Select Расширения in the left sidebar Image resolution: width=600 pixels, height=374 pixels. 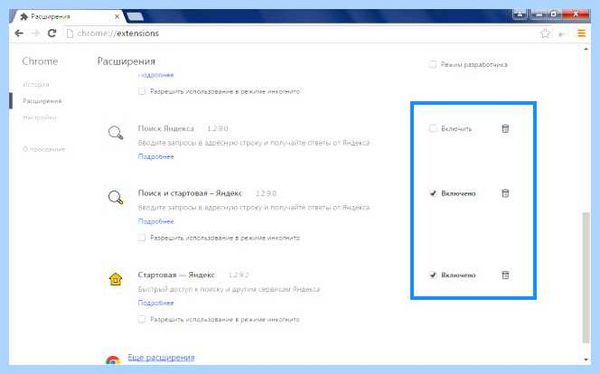pyautogui.click(x=42, y=101)
